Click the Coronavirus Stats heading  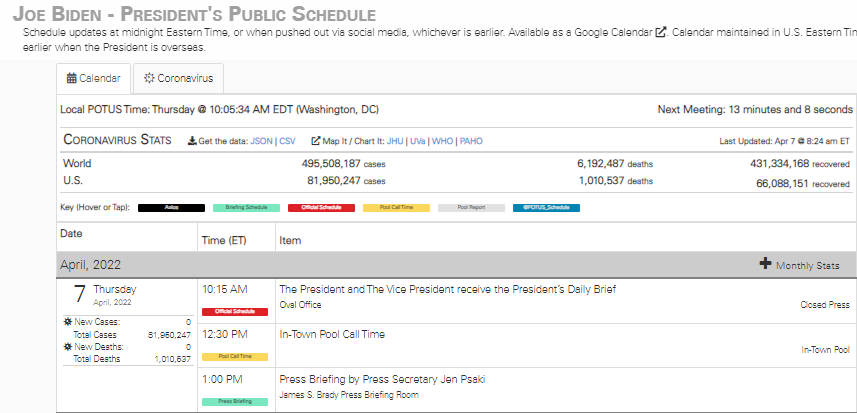pyautogui.click(x=117, y=140)
